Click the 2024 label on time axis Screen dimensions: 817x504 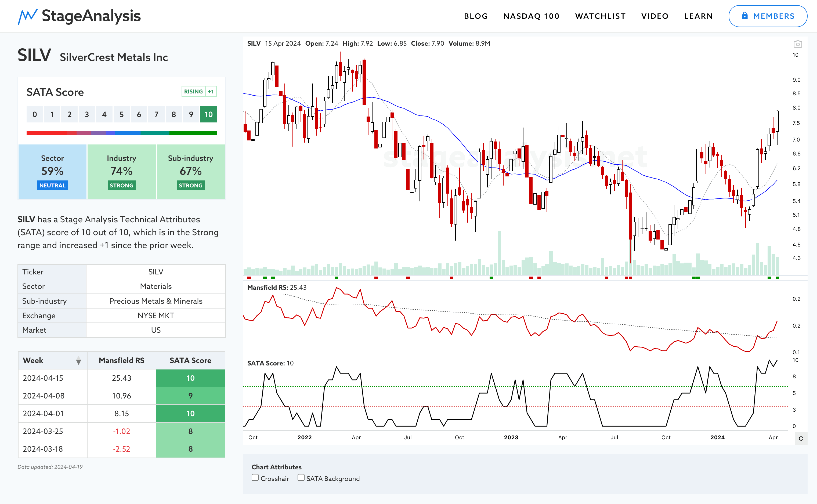pyautogui.click(x=717, y=437)
